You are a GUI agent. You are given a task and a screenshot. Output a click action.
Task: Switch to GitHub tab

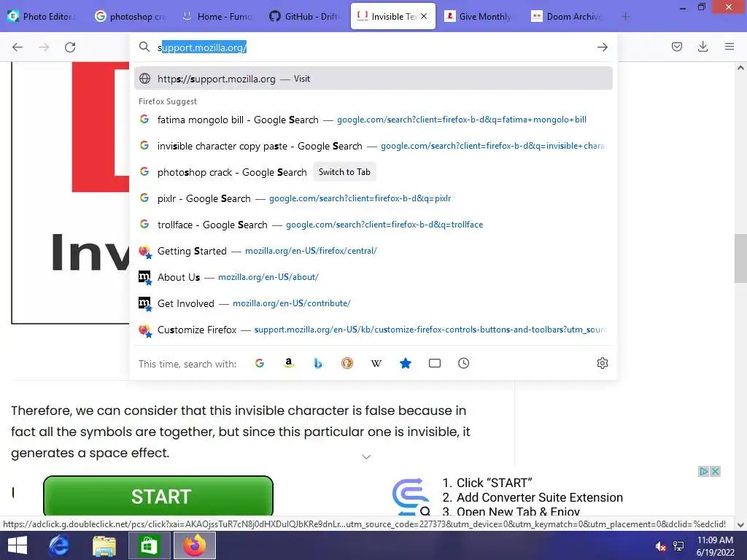[x=306, y=16]
